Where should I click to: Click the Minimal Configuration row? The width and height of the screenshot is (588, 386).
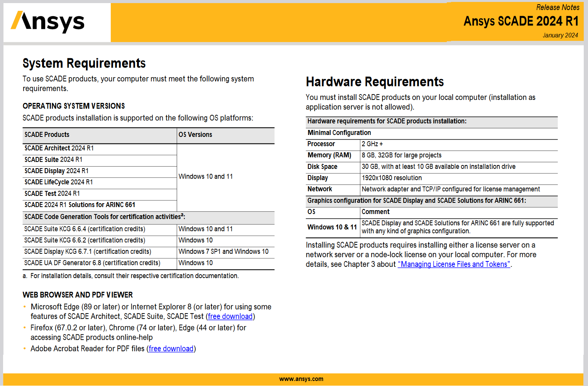[432, 133]
